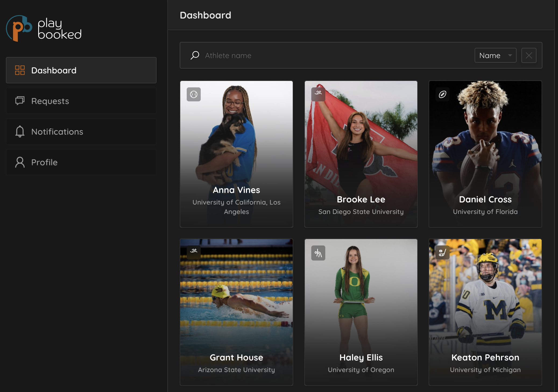Image resolution: width=558 pixels, height=392 pixels.
Task: Click the Dashboard page heading
Action: 205,15
